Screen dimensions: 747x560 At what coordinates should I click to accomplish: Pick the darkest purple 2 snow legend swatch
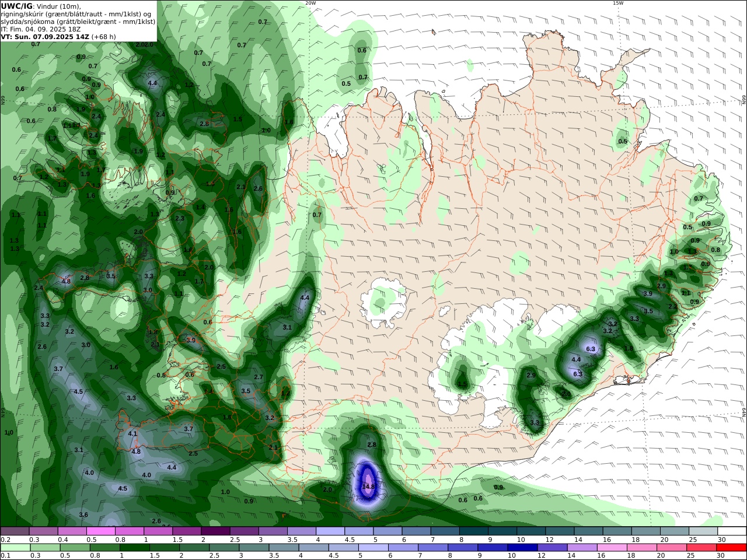215,531
